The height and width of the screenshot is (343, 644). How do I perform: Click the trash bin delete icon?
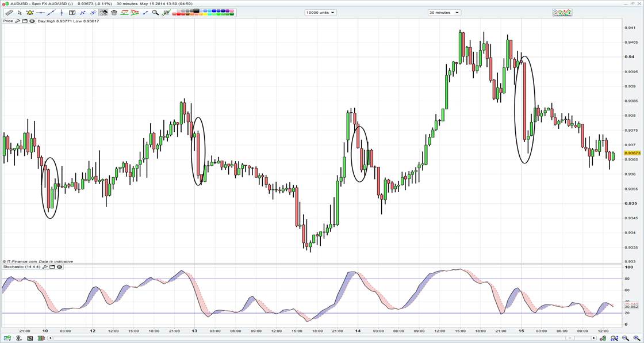click(x=114, y=12)
